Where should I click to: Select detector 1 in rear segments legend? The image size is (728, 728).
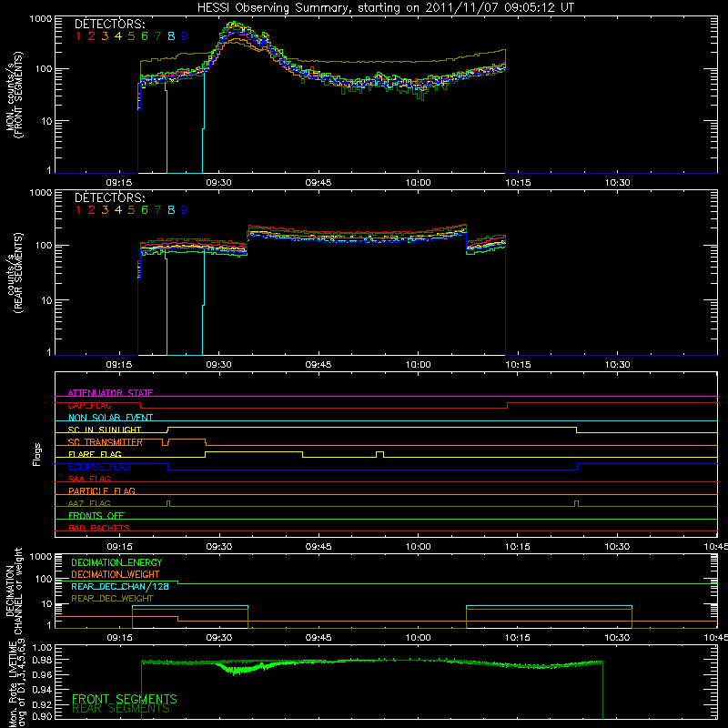tap(78, 210)
